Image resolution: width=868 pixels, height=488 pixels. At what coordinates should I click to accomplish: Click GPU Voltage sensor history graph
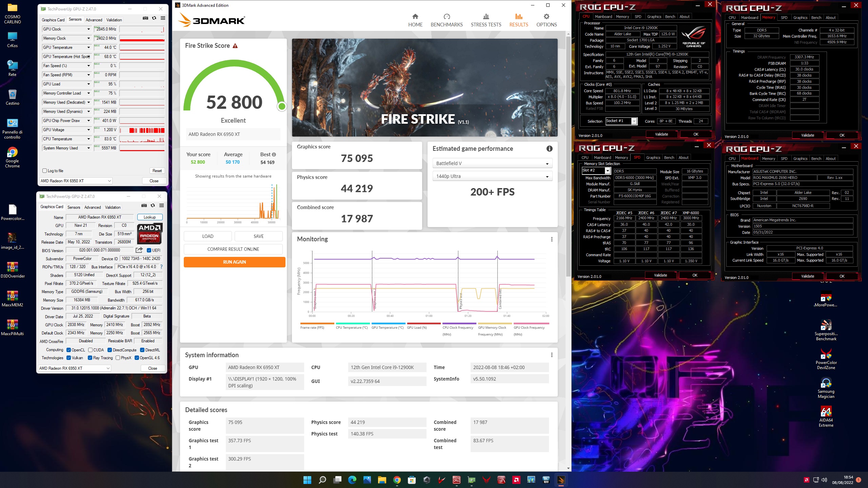142,130
